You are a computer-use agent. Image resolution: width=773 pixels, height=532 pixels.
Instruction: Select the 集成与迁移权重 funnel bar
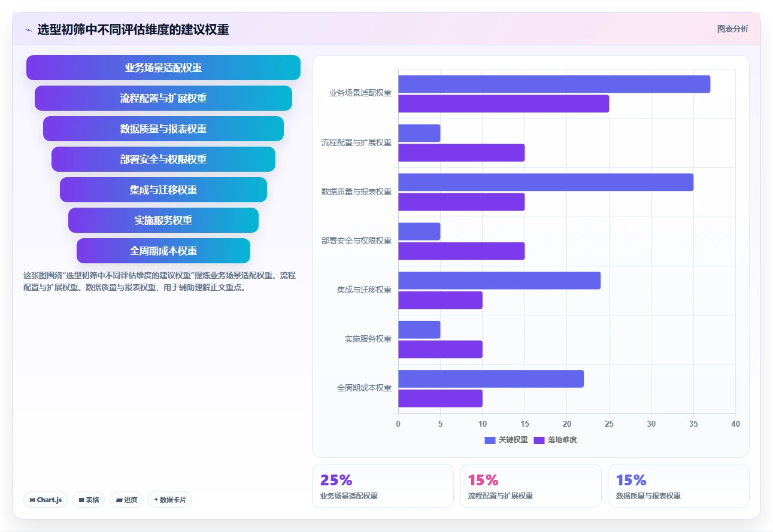coord(163,190)
